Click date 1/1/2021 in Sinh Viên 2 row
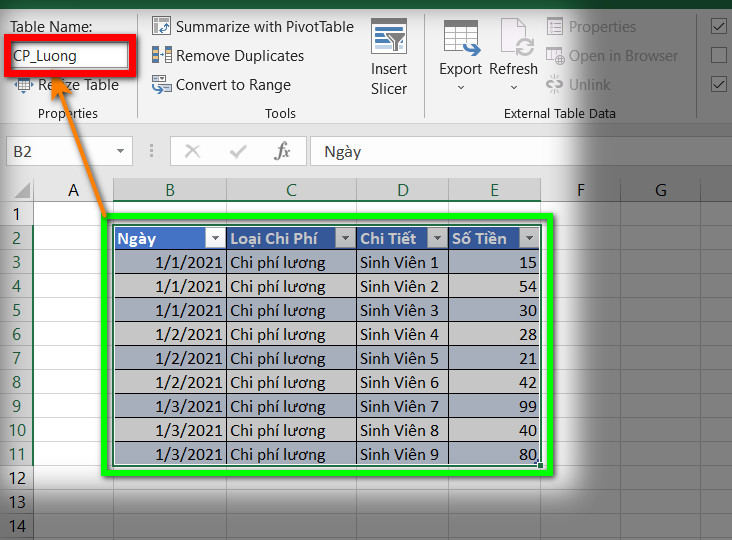This screenshot has width=732, height=540. pos(170,286)
